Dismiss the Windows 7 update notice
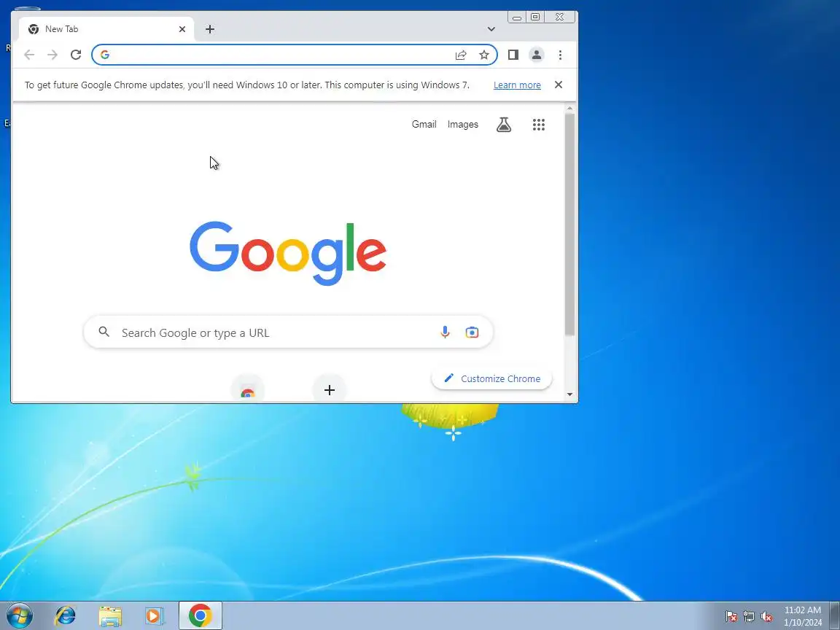The height and width of the screenshot is (630, 840). pyautogui.click(x=559, y=85)
